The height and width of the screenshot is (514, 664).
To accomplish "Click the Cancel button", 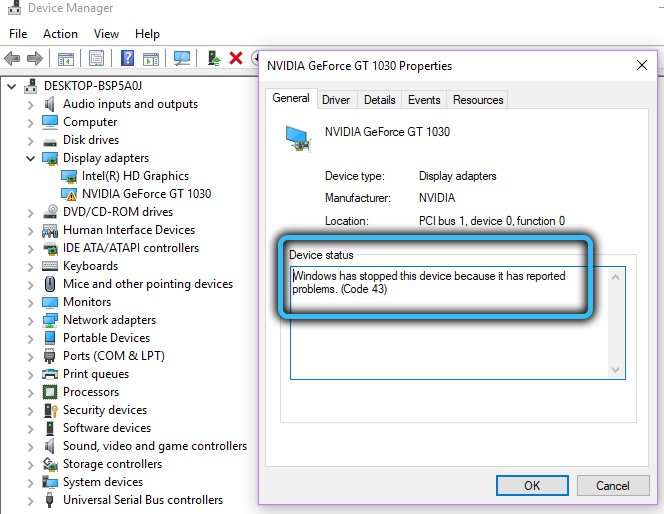I will 613,485.
